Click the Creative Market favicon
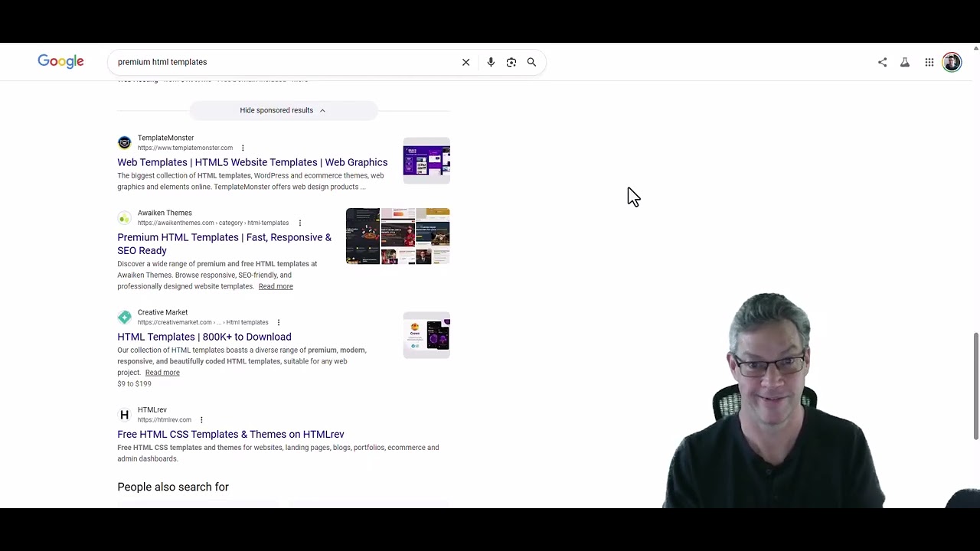Image resolution: width=980 pixels, height=551 pixels. coord(124,317)
